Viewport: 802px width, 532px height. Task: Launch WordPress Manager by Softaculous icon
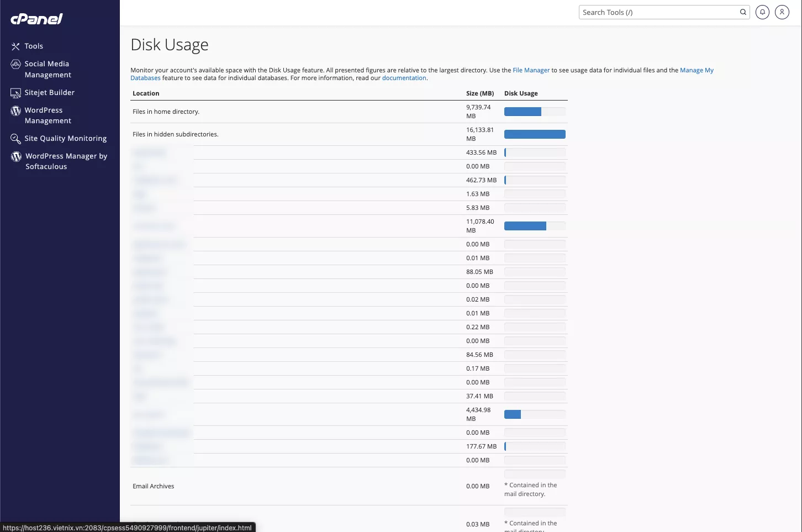click(16, 157)
